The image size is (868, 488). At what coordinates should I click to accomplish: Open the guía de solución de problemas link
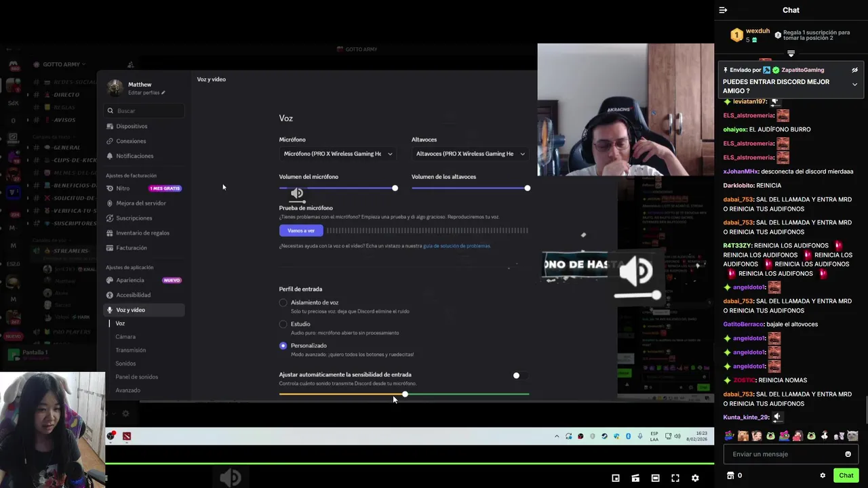tap(456, 246)
